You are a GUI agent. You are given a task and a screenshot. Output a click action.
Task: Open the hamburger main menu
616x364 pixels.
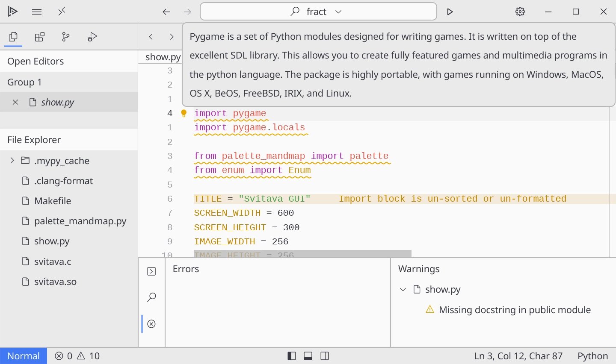click(37, 12)
